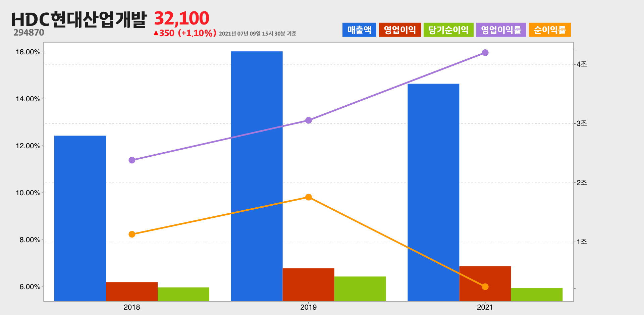644x315 pixels.
Task: Select the 2021 blue revenue bar
Action: click(x=433, y=193)
